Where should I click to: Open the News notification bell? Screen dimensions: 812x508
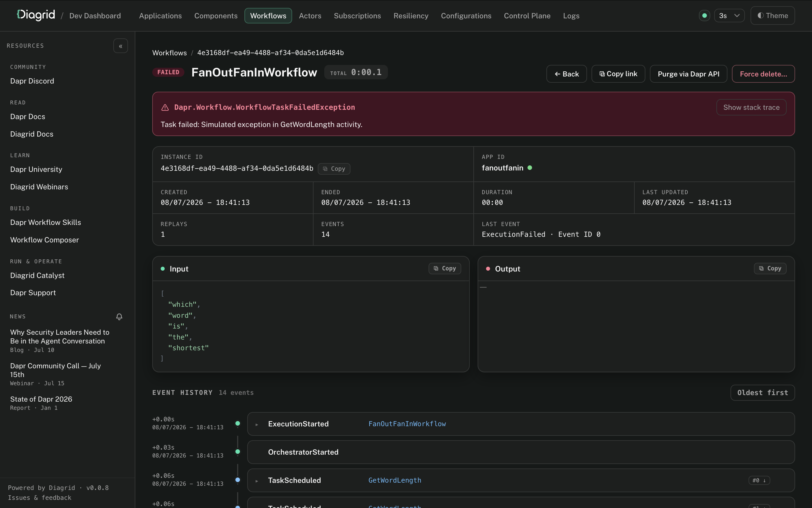[119, 316]
